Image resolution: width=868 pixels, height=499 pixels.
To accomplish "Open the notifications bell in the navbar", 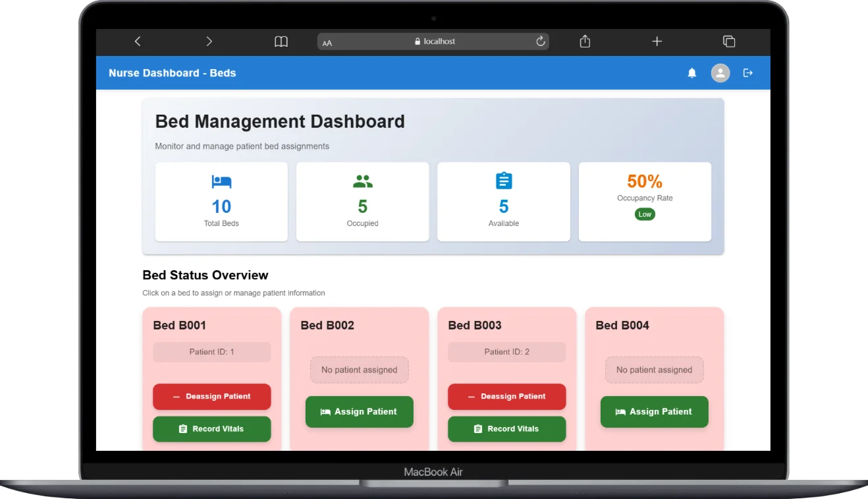I will click(692, 73).
